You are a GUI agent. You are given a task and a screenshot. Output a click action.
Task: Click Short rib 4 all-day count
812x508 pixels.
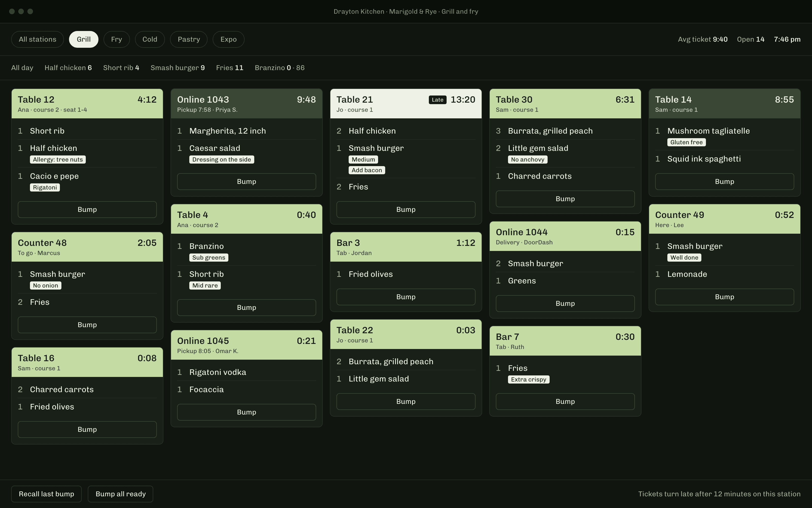click(x=121, y=68)
